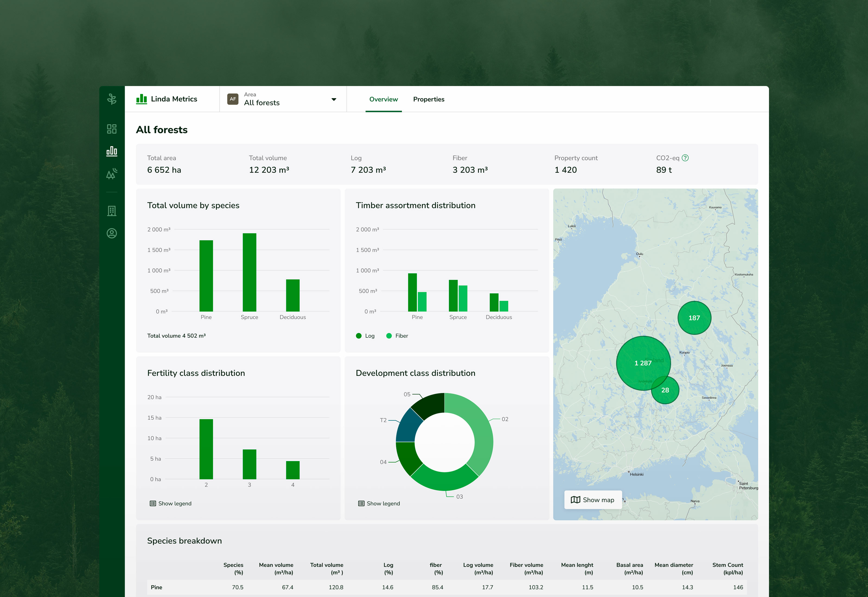Click the plant logo icon in sidebar
The image size is (868, 597).
[x=111, y=99]
